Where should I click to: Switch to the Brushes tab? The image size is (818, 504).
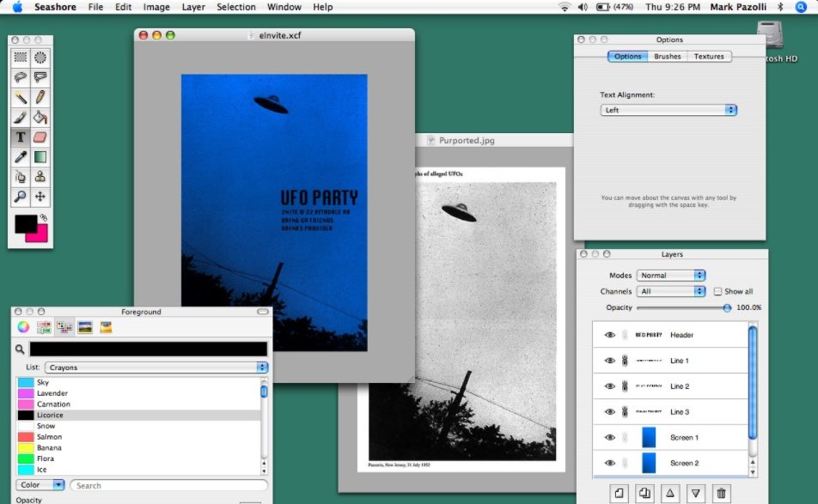(x=668, y=57)
